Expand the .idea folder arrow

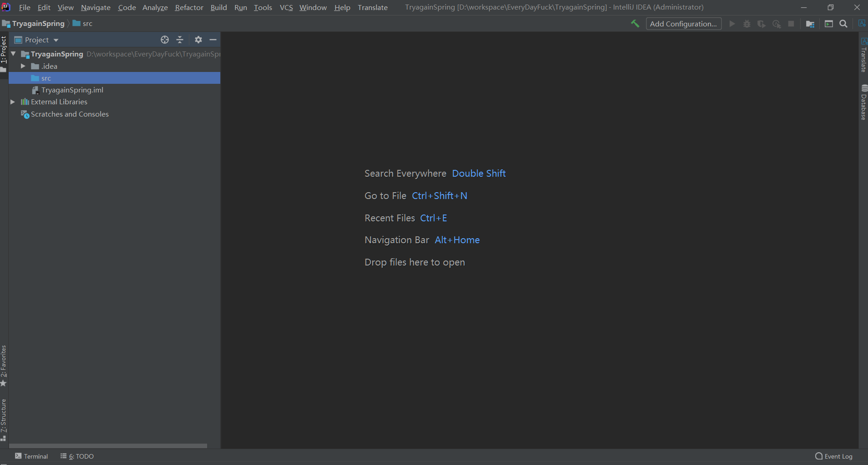click(23, 66)
